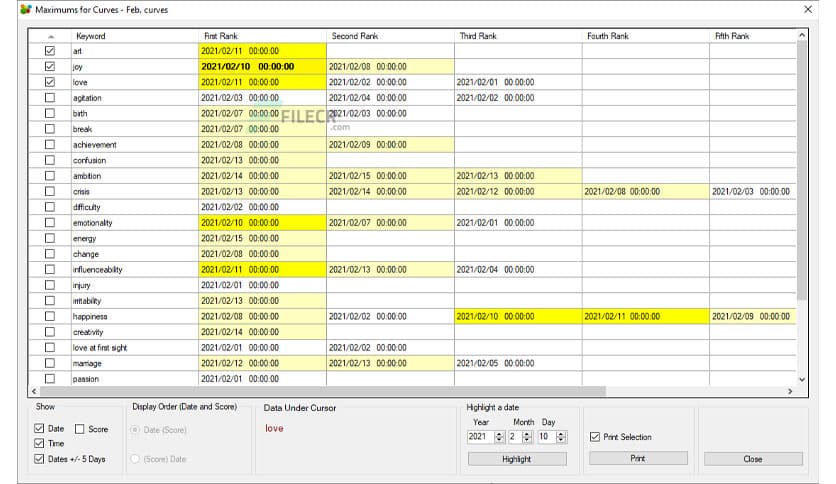Check the 'agitation' keyword checkbox

50,98
